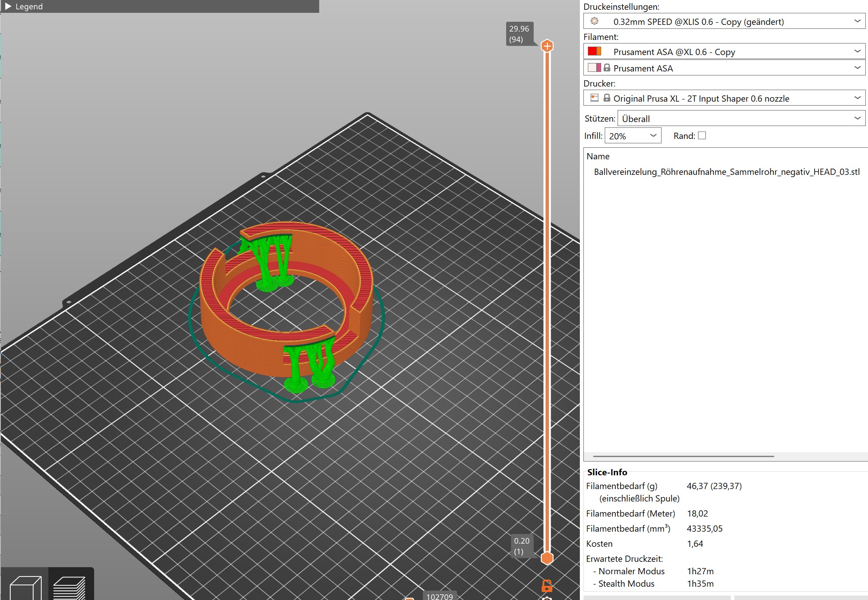The image size is (868, 600).
Task: Click the horizontal slider value 102709
Action: pyautogui.click(x=439, y=596)
